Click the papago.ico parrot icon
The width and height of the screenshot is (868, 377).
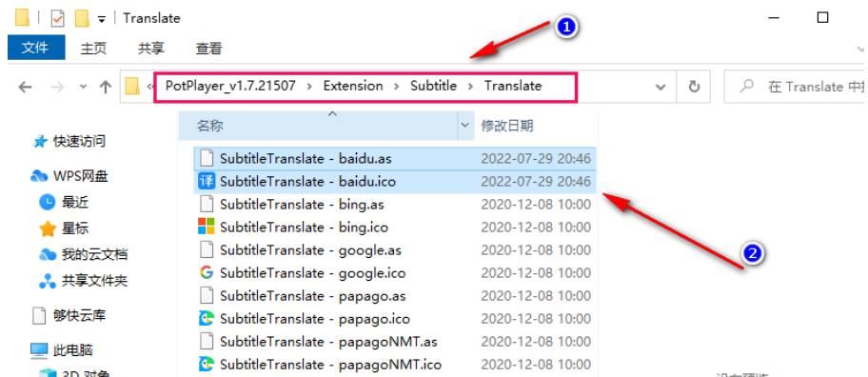(206, 318)
